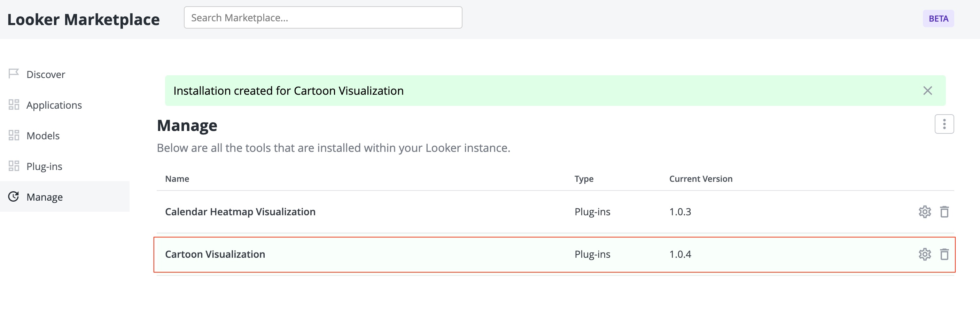Open the Models section icon

coord(14,135)
